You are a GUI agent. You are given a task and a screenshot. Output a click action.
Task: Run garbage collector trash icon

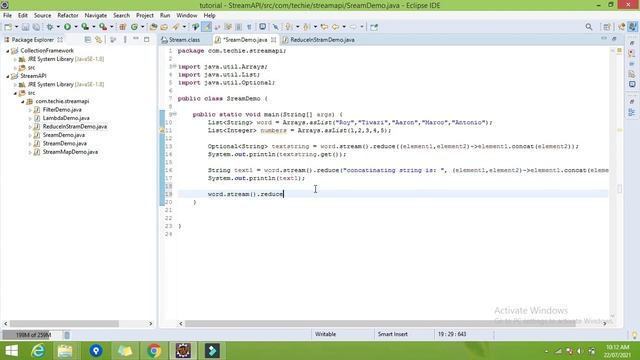(67, 335)
